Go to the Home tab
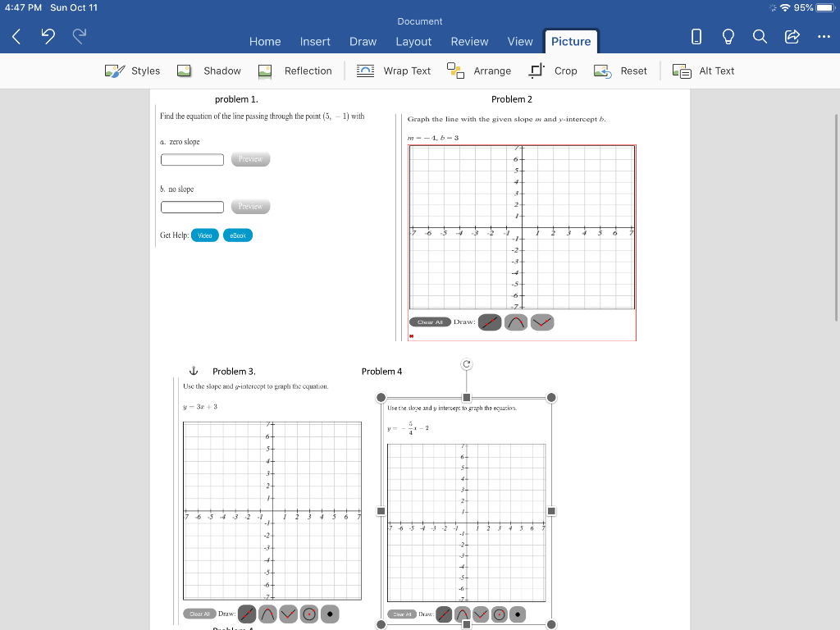 pos(265,41)
